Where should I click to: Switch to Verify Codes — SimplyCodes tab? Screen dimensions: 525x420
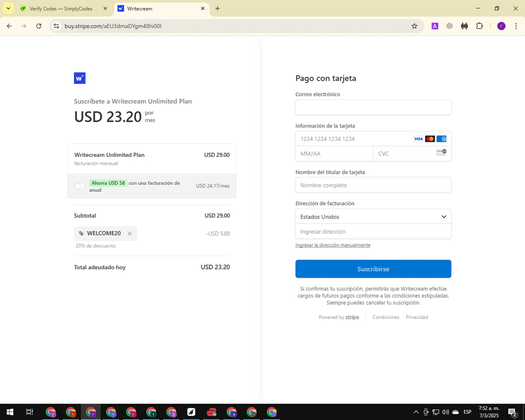pos(61,9)
